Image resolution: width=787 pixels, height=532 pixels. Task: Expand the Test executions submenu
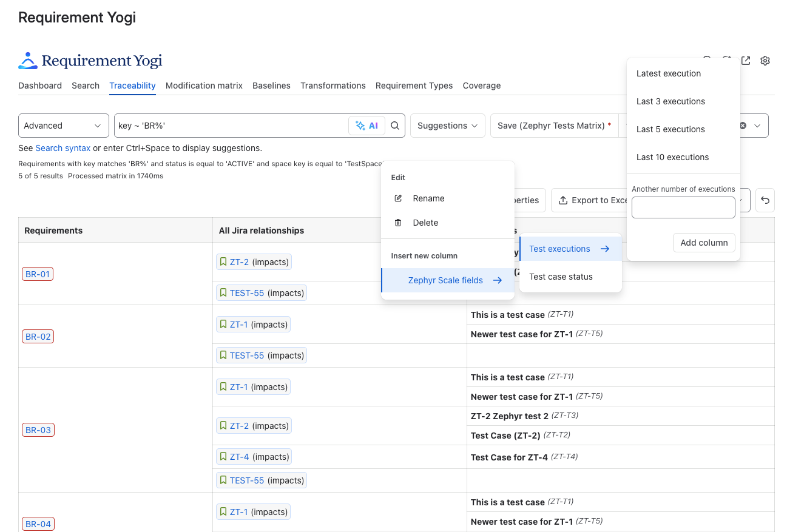pos(571,249)
